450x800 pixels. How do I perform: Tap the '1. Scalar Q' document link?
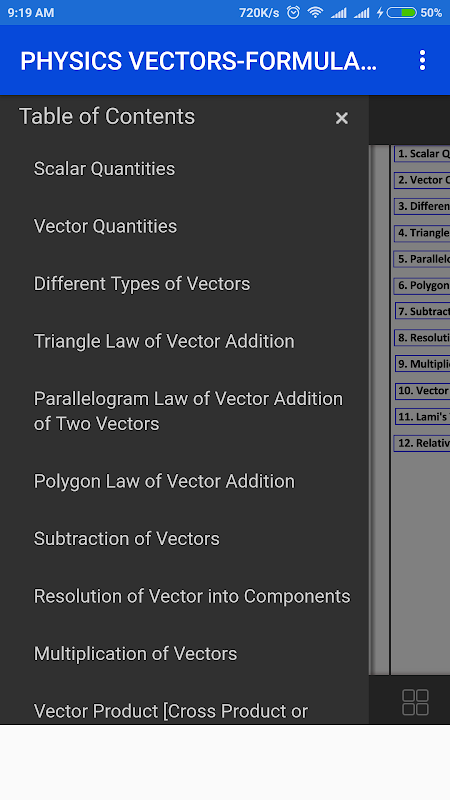tap(422, 154)
